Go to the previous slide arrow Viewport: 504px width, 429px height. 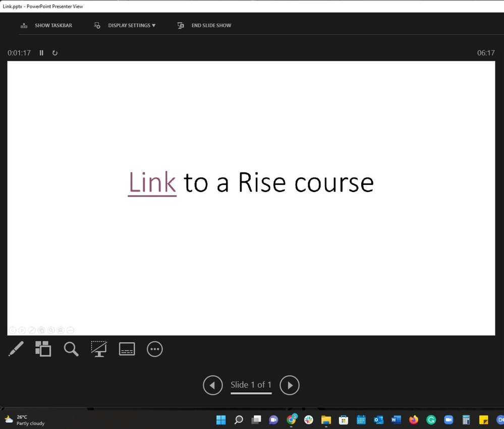click(213, 385)
